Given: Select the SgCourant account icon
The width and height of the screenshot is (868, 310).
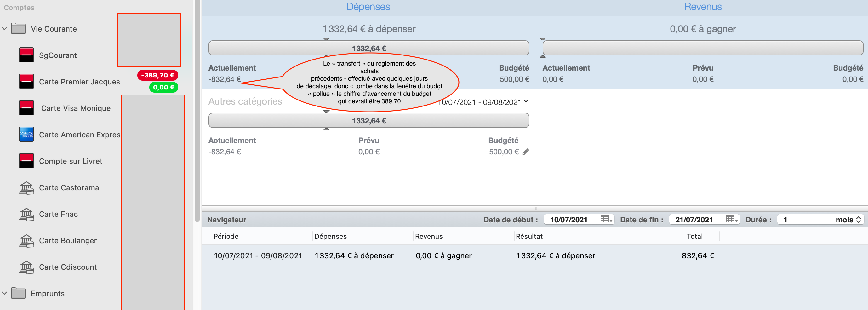Looking at the screenshot, I should 26,55.
